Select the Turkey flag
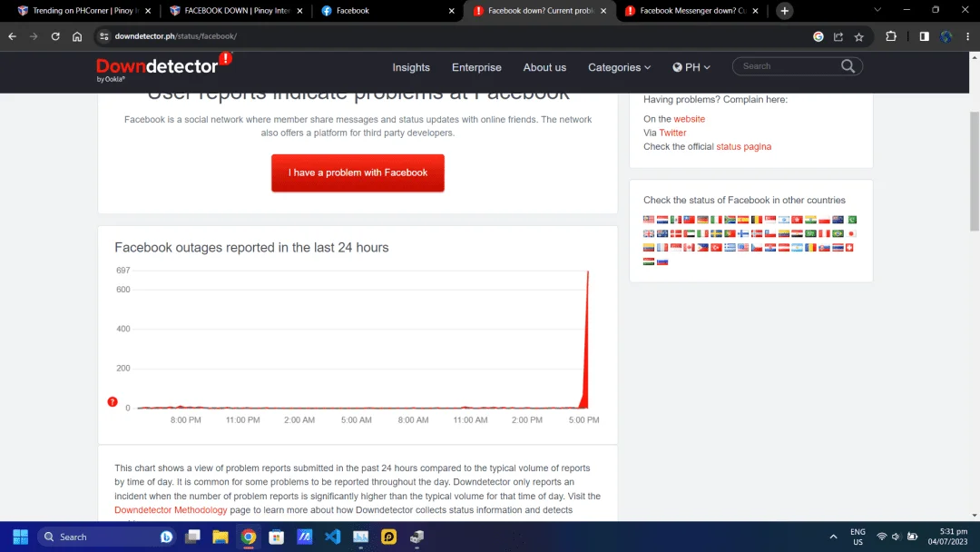Image resolution: width=980 pixels, height=552 pixels. coord(716,248)
